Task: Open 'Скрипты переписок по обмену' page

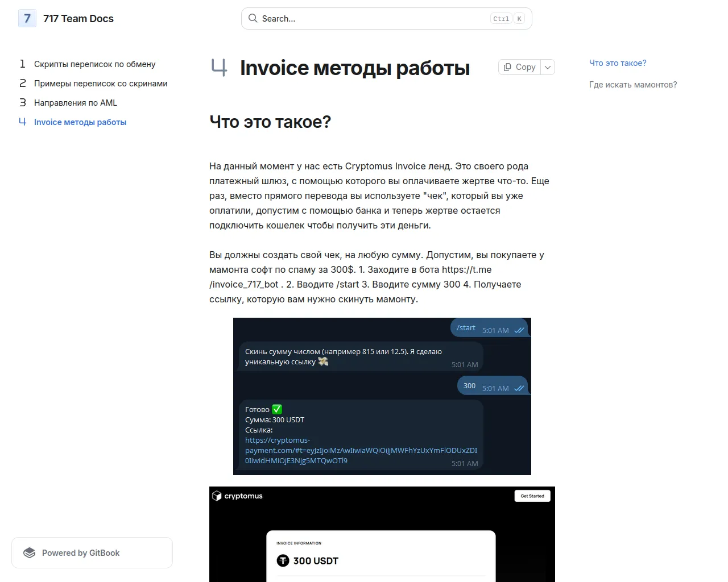Action: coord(94,64)
